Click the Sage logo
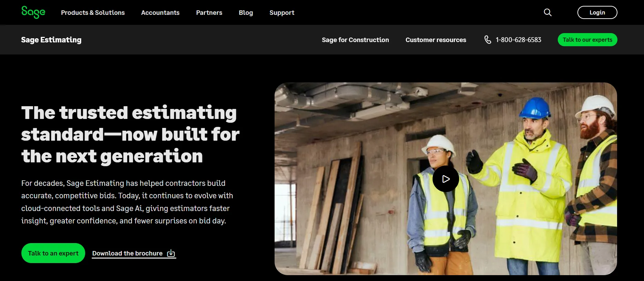This screenshot has width=644, height=281. click(33, 12)
